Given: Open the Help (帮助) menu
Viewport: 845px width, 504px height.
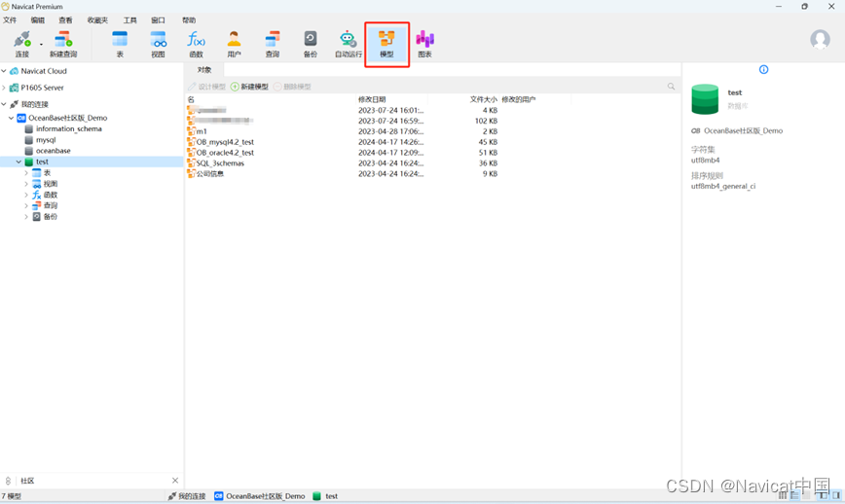Looking at the screenshot, I should (189, 20).
